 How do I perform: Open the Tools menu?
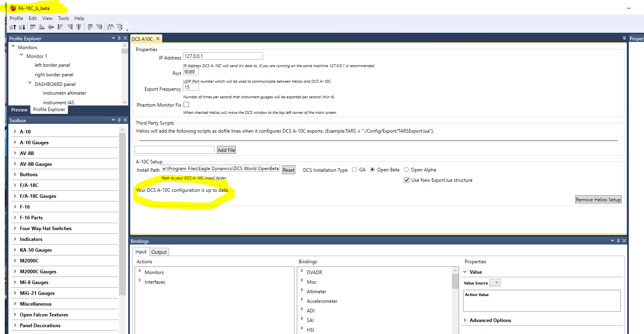(63, 18)
